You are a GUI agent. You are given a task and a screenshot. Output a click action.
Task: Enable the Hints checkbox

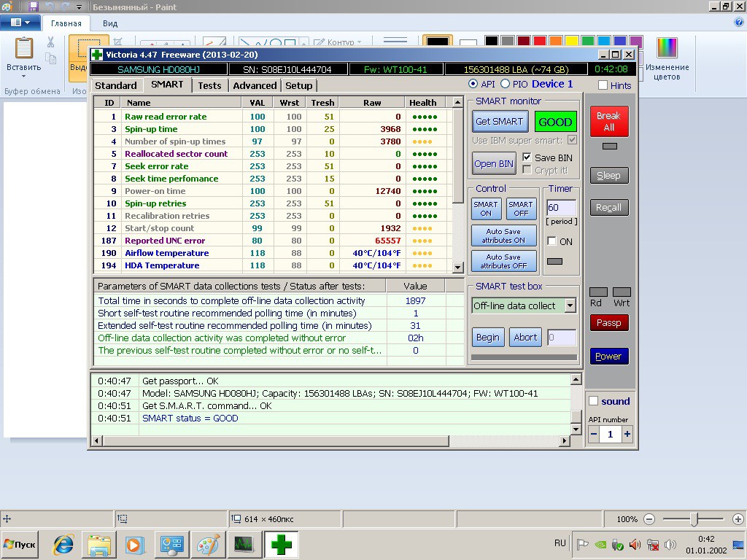(603, 85)
